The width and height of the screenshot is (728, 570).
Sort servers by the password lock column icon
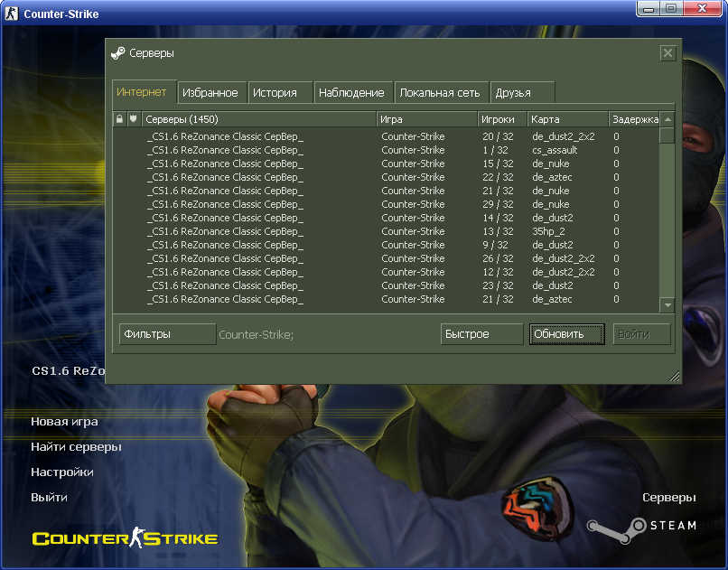coord(119,119)
